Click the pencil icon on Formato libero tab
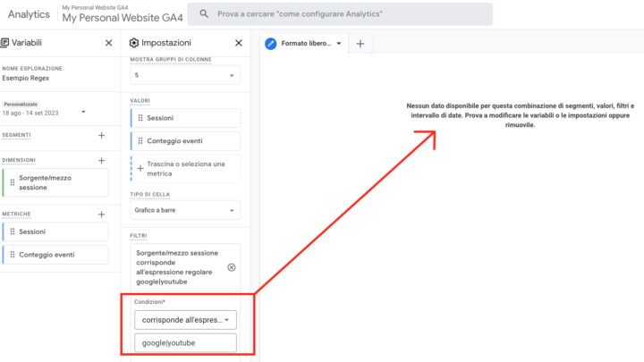644x362 pixels. point(271,44)
